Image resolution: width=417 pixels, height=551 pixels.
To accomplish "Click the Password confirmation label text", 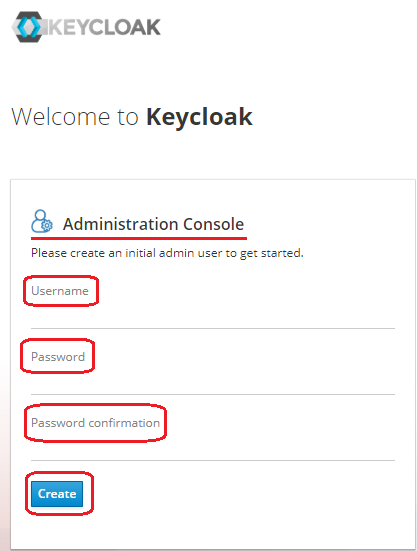I will [96, 423].
